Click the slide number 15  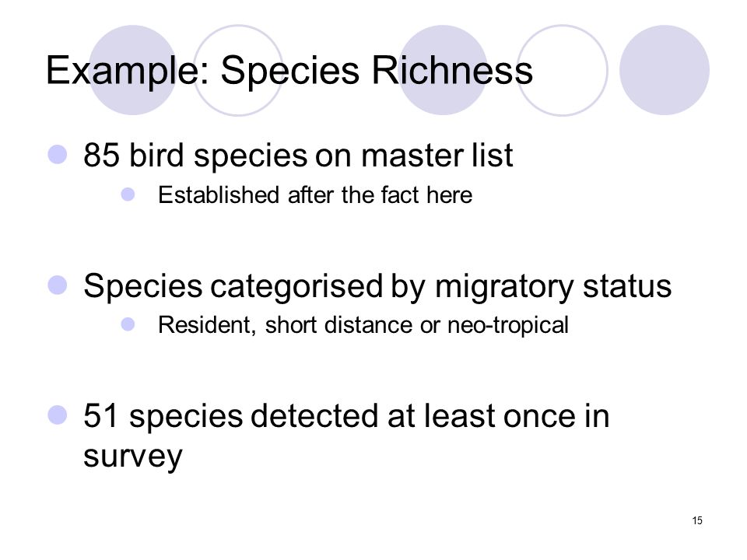(x=697, y=520)
